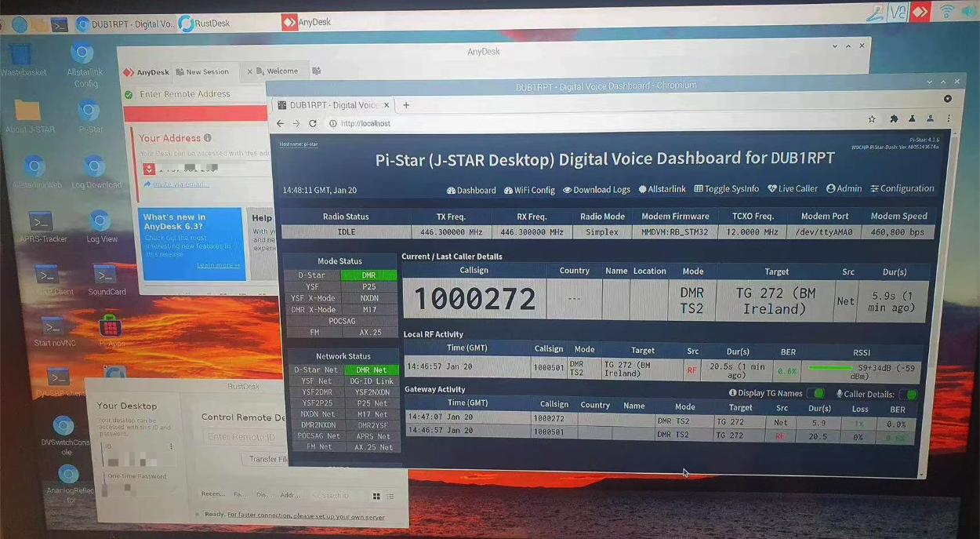
Task: Open the Chromium extensions puzzle icon
Action: (894, 119)
